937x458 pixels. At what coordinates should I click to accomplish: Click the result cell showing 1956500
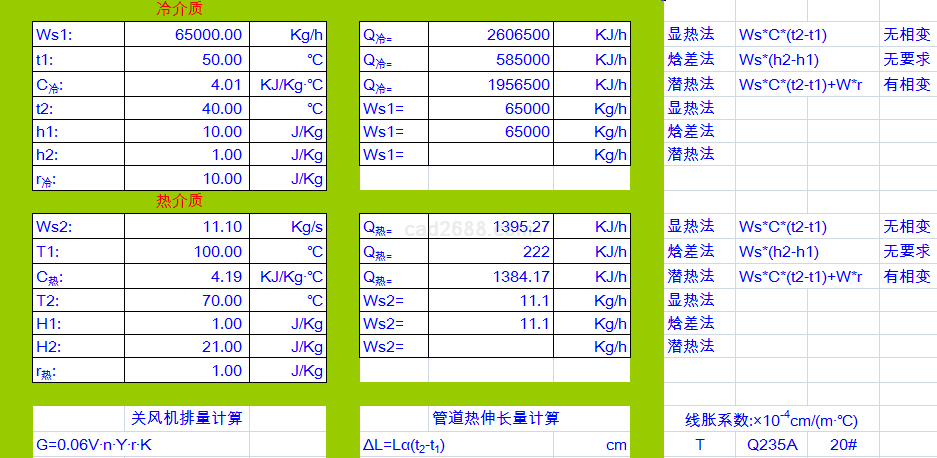[x=491, y=84]
